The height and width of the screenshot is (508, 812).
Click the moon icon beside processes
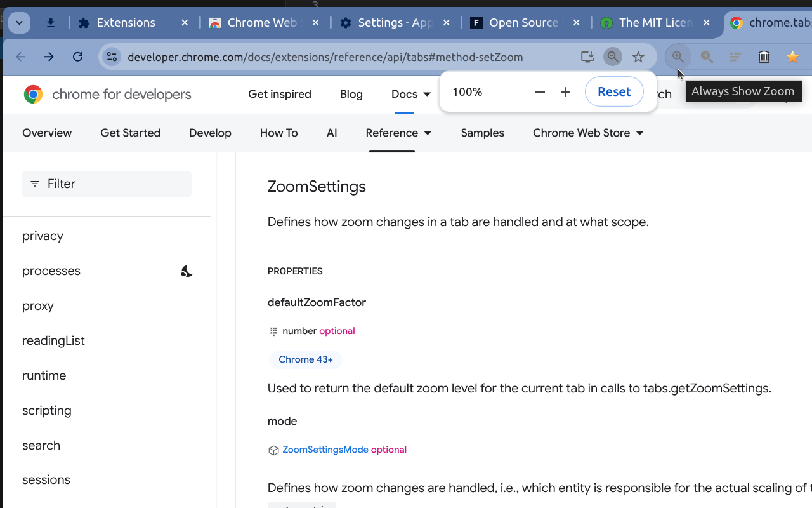(186, 271)
